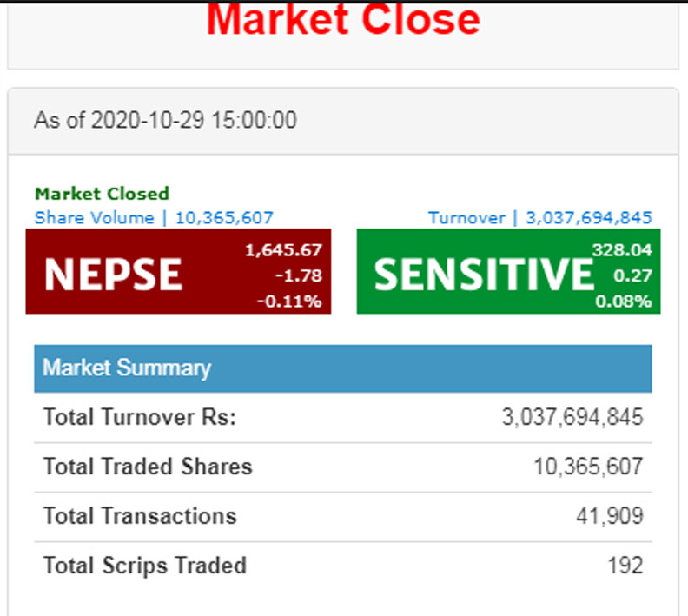Select the Total Scrips Traded row label

coord(145,566)
